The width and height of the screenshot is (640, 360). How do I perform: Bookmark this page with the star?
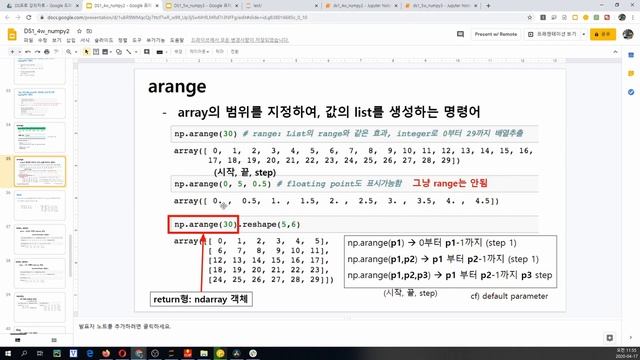530,18
